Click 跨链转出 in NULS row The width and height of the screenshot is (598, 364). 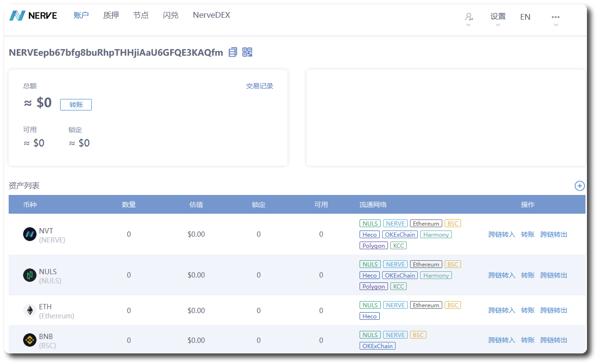click(x=554, y=275)
